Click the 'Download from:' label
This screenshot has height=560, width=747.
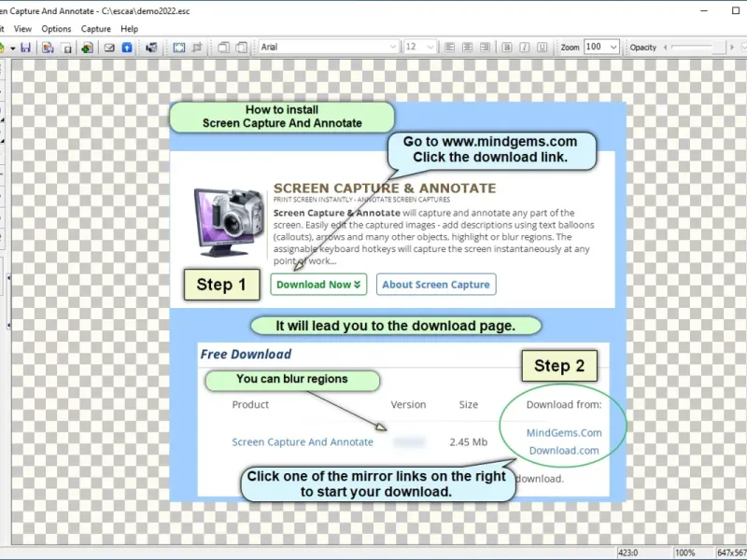pyautogui.click(x=564, y=404)
